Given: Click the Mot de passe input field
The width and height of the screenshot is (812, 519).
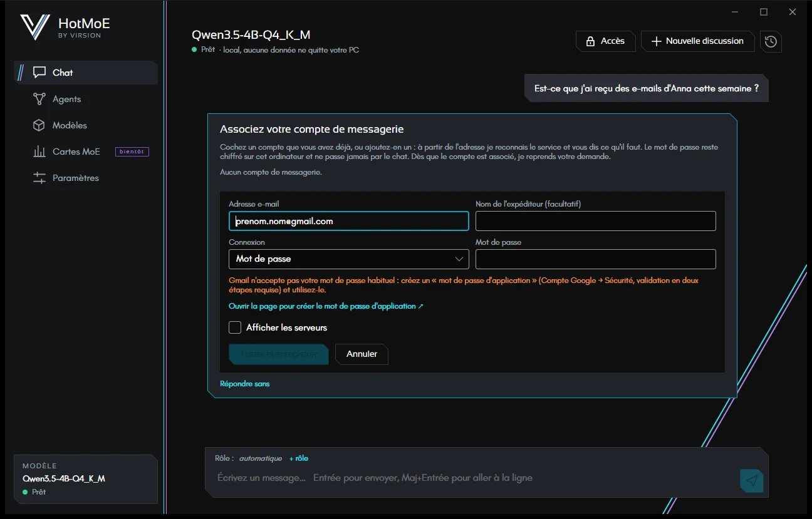Looking at the screenshot, I should (596, 259).
